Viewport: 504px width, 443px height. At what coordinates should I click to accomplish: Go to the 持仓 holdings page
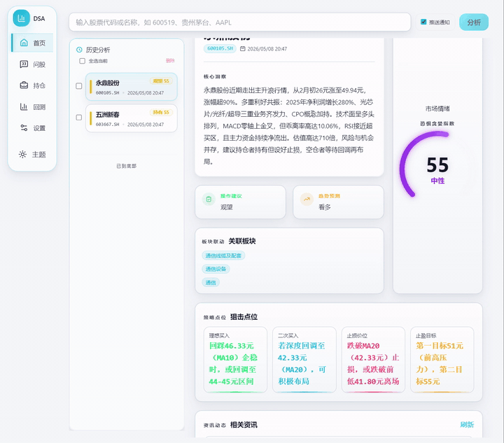32,85
